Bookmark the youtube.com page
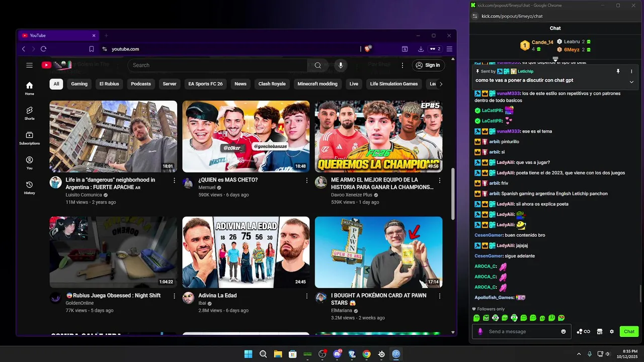This screenshot has width=644, height=362. [x=92, y=49]
